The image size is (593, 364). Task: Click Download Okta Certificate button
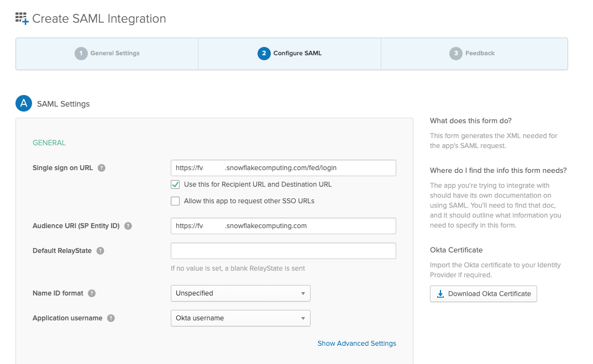484,294
